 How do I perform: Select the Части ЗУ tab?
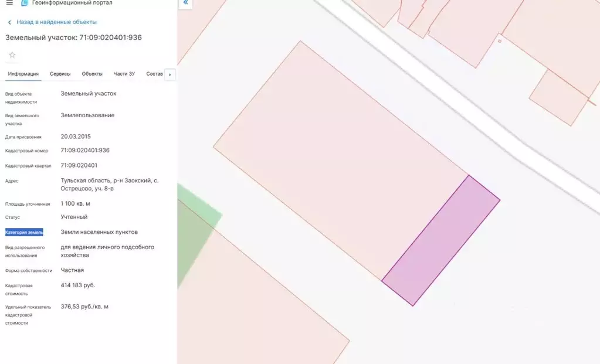124,74
